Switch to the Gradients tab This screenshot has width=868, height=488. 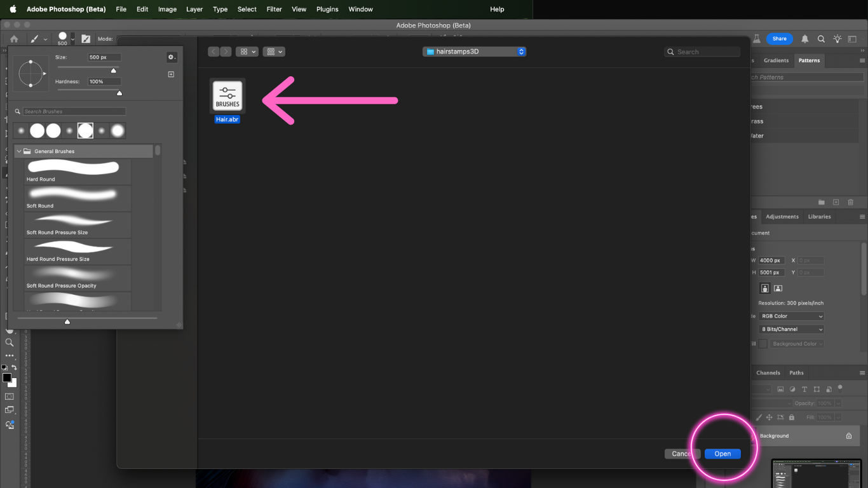776,60
